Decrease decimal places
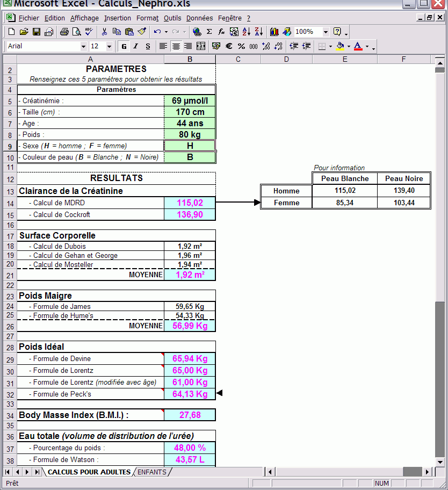The width and height of the screenshot is (448, 490). coord(278,46)
